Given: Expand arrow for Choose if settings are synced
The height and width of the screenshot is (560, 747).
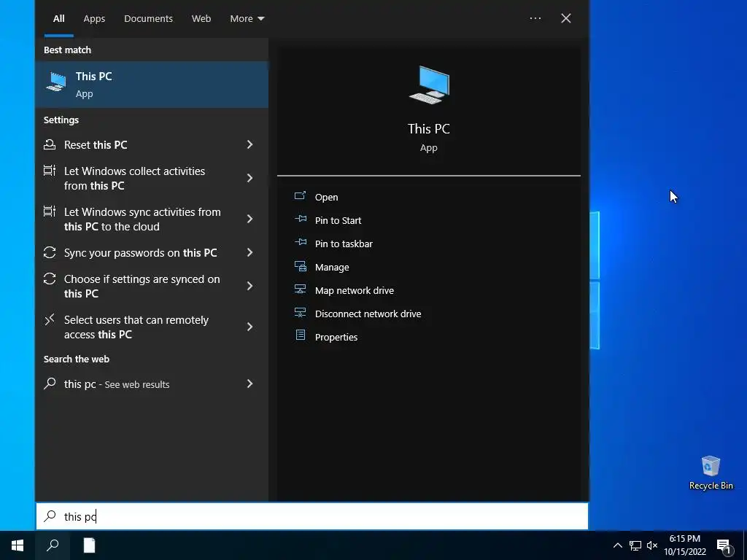Looking at the screenshot, I should [x=249, y=286].
